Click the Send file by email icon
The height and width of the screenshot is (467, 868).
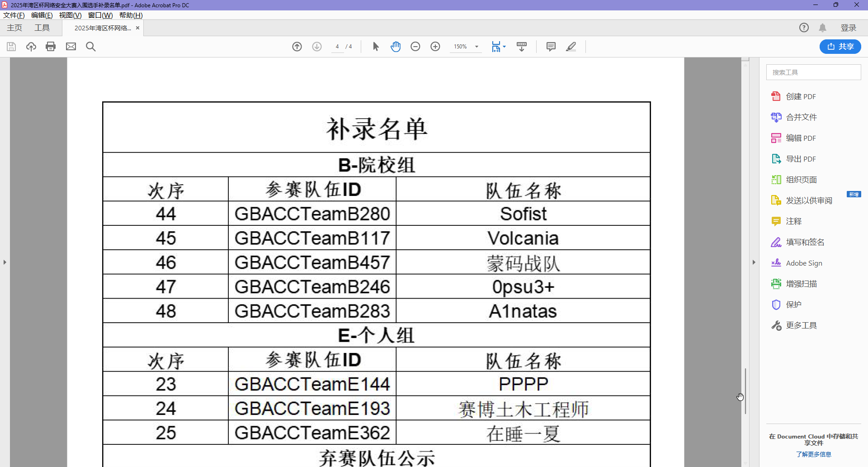click(71, 47)
